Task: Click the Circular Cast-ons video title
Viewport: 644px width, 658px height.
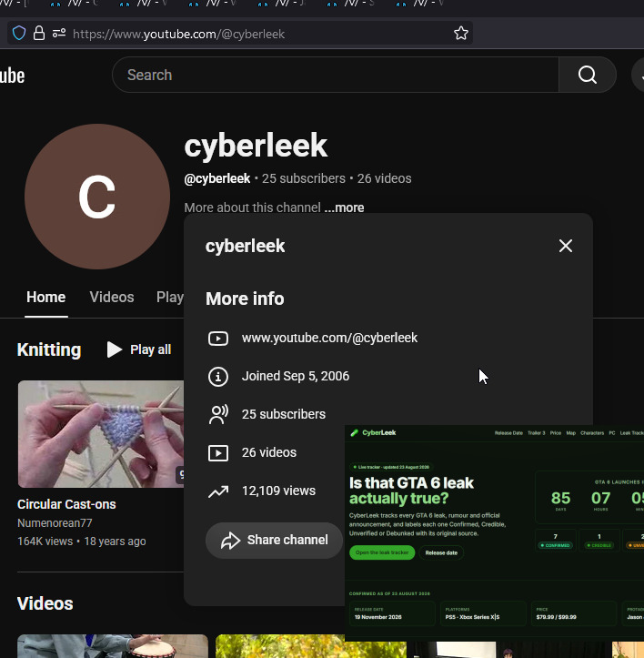Action: click(x=66, y=504)
